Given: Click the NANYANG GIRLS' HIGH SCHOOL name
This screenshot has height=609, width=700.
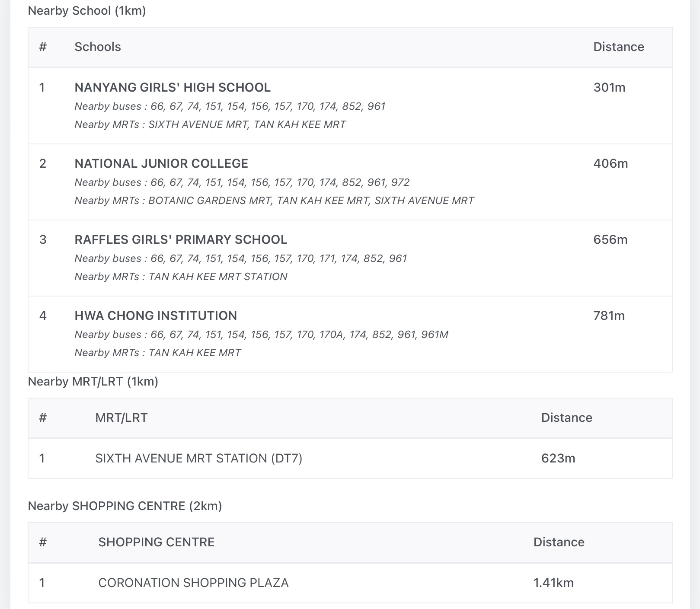Looking at the screenshot, I should click(x=173, y=88).
